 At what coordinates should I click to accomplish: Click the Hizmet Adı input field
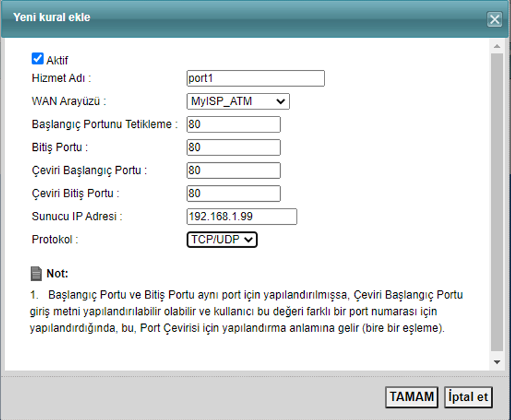click(256, 78)
